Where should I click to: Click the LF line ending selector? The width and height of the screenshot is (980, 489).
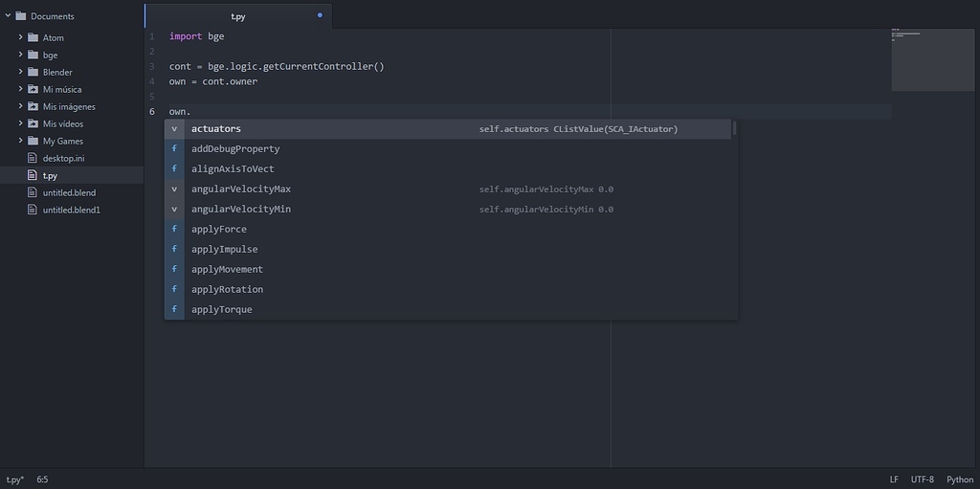pyautogui.click(x=894, y=479)
